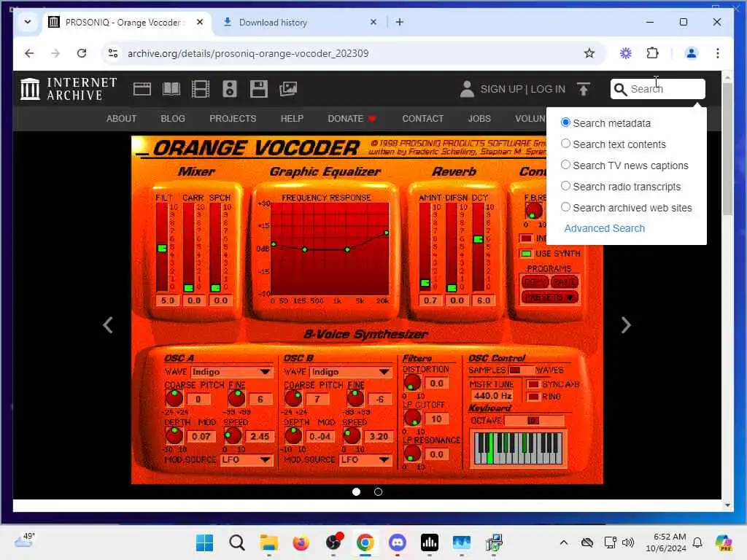747x560 pixels.
Task: Open Firefox from the taskbar
Action: [x=301, y=542]
